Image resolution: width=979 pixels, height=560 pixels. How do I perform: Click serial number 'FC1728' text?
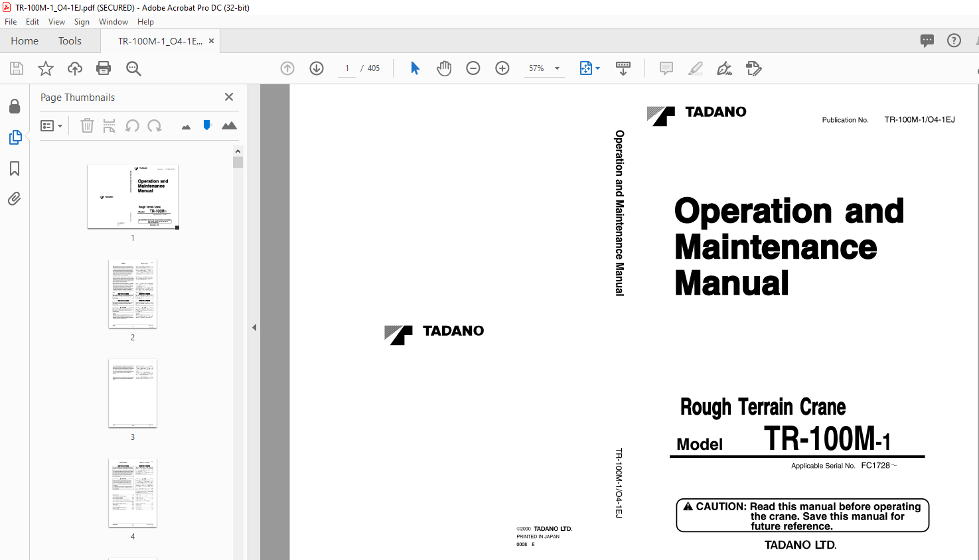click(875, 466)
